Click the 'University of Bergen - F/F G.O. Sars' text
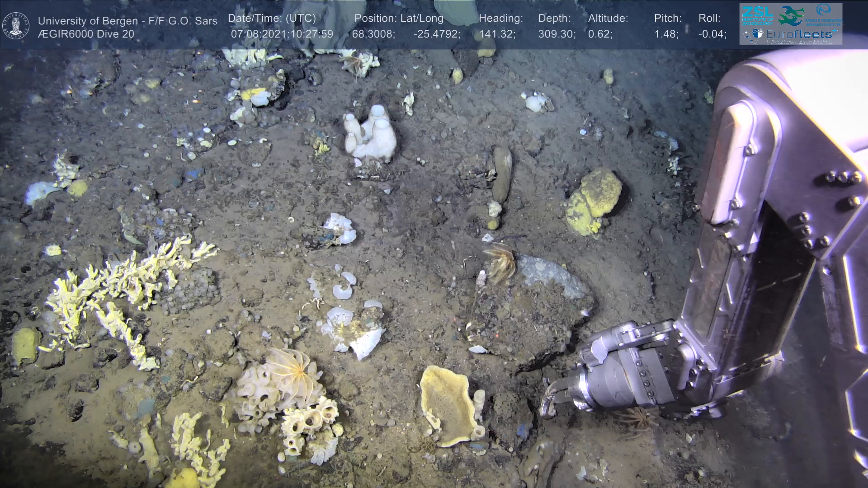 point(127,21)
